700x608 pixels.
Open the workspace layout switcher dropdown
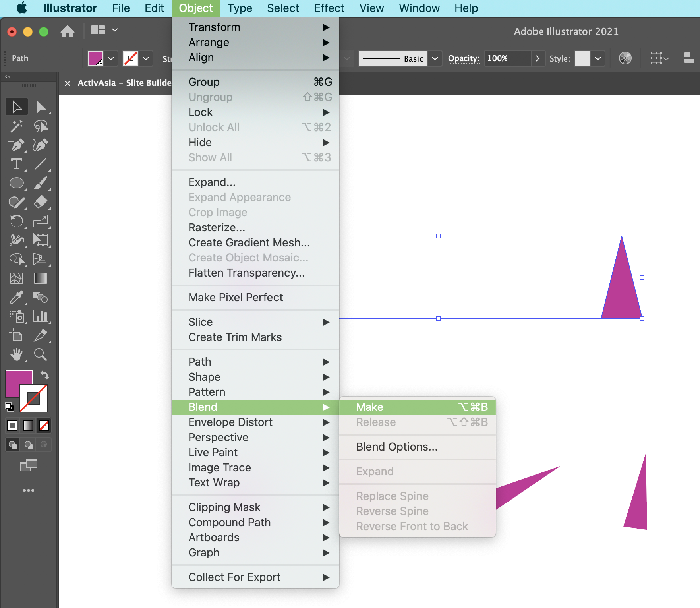pyautogui.click(x=104, y=30)
